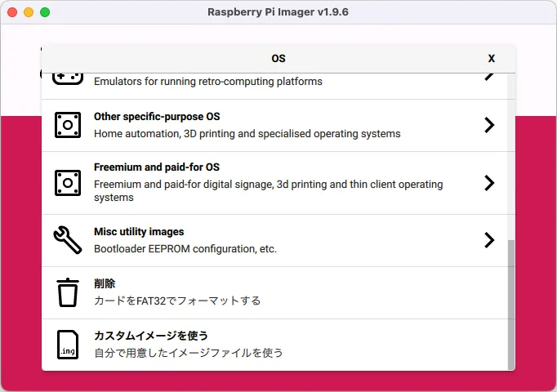The width and height of the screenshot is (557, 392).
Task: Expand Misc utility images with its chevron
Action: (x=489, y=240)
